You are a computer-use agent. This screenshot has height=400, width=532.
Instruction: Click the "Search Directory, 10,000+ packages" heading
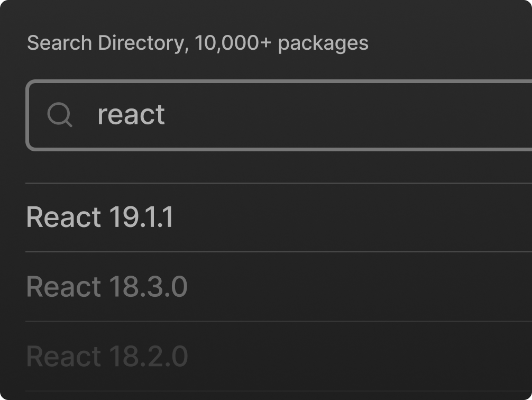click(x=198, y=43)
